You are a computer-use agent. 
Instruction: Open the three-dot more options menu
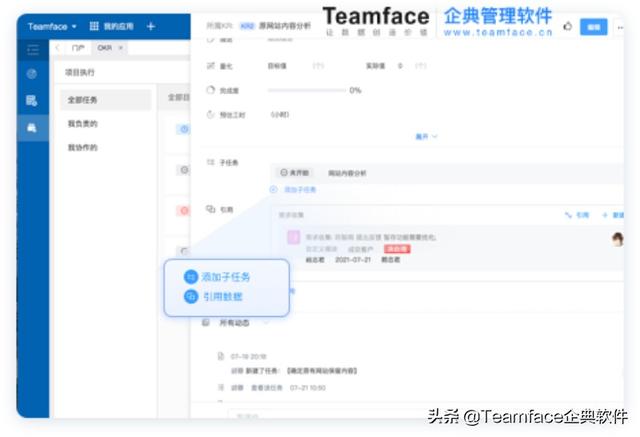point(621,26)
